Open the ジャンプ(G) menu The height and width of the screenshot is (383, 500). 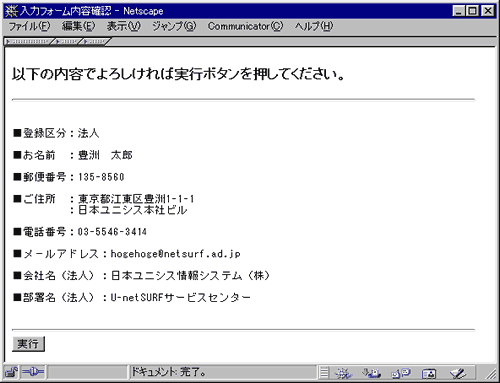(x=174, y=26)
